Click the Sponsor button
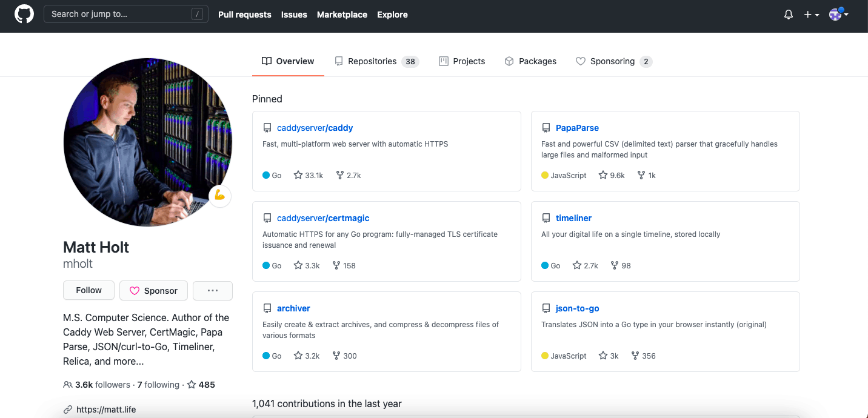The image size is (868, 418). [x=153, y=290]
